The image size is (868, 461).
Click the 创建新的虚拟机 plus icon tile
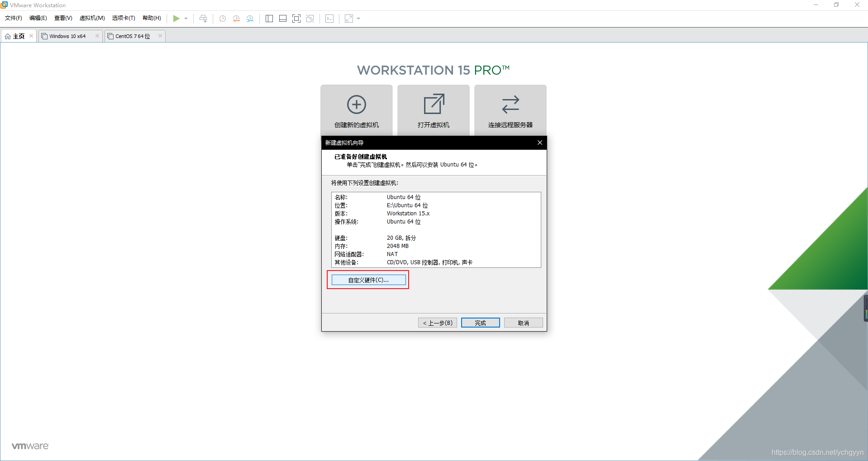pos(357,110)
